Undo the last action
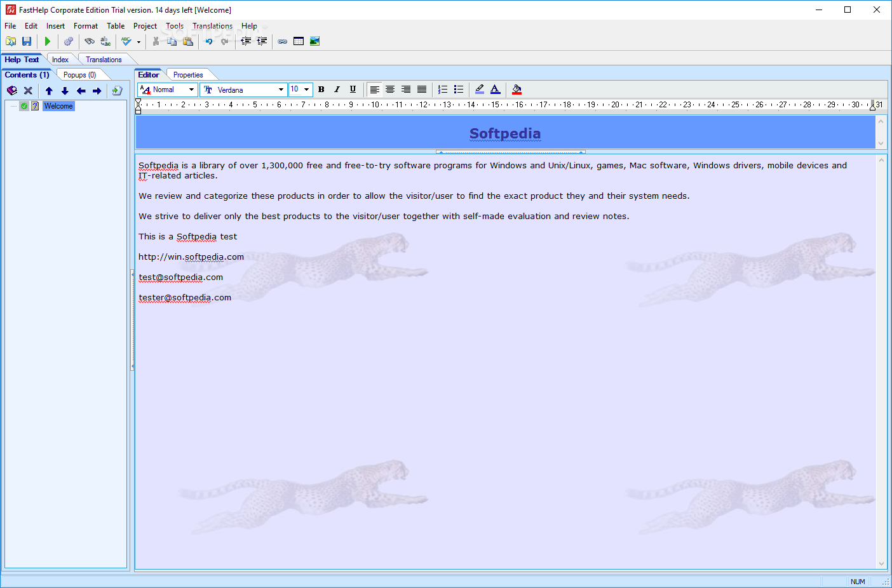Screen dimensions: 892x588 208,41
